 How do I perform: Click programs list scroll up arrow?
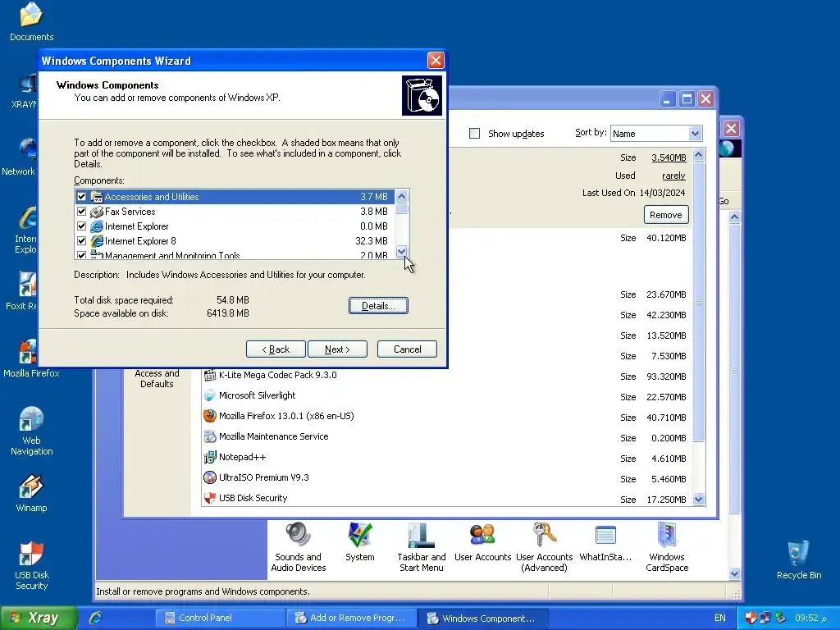click(698, 155)
